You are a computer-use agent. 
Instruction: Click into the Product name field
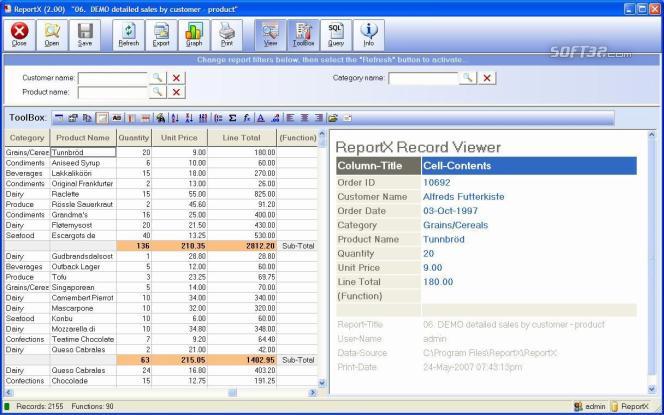[113, 92]
